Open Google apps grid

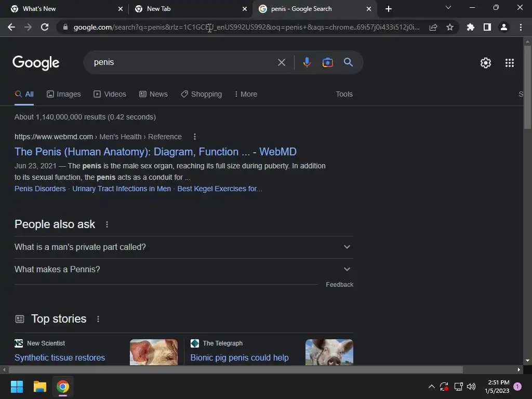[x=509, y=63]
